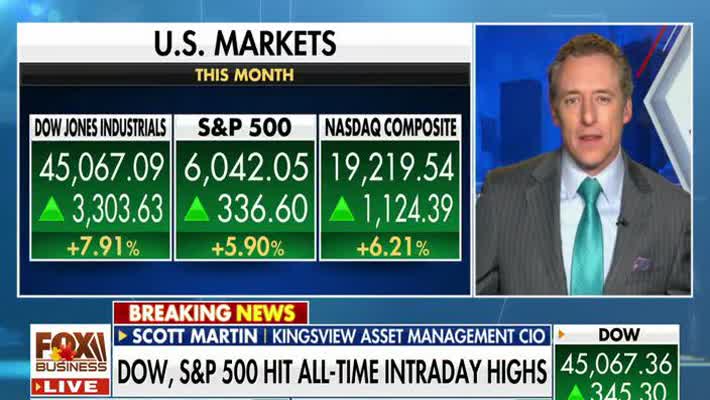Click the green up arrow beside 1,124.39
The height and width of the screenshot is (400, 710).
pyautogui.click(x=342, y=209)
